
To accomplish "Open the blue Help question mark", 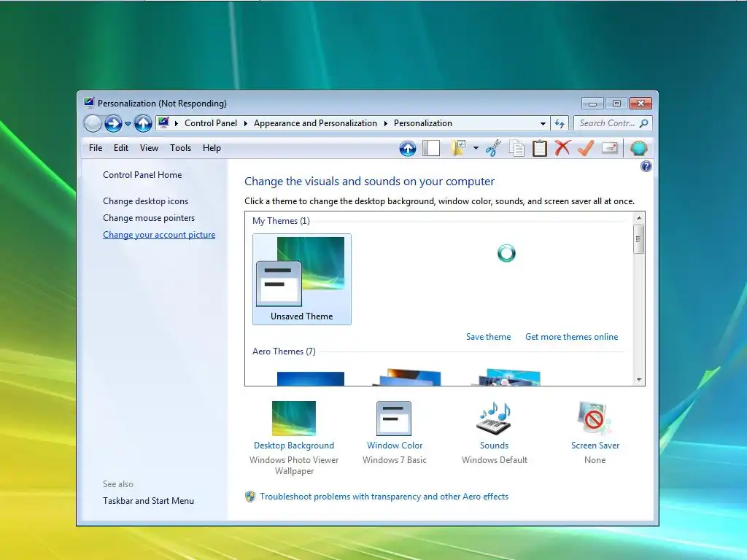I will 646,166.
